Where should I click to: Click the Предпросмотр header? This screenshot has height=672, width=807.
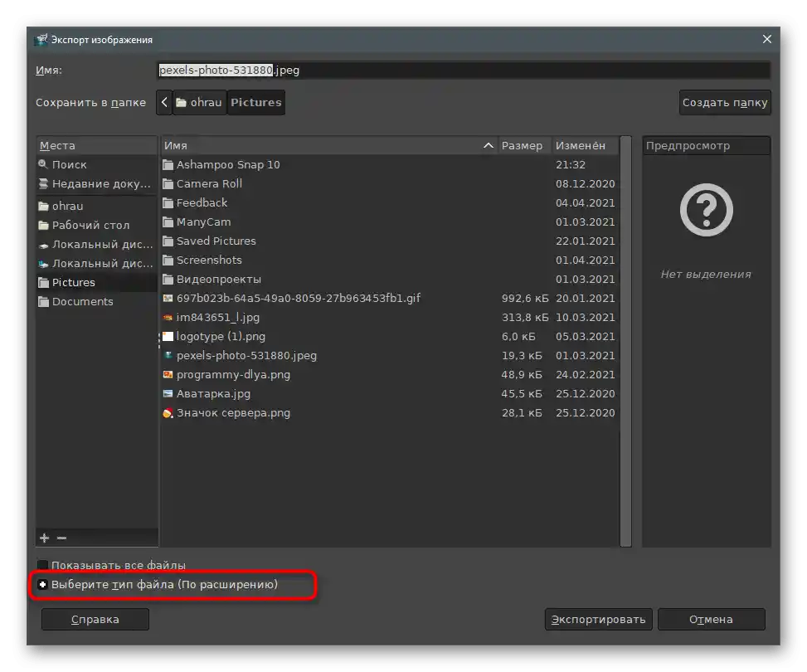(x=706, y=146)
